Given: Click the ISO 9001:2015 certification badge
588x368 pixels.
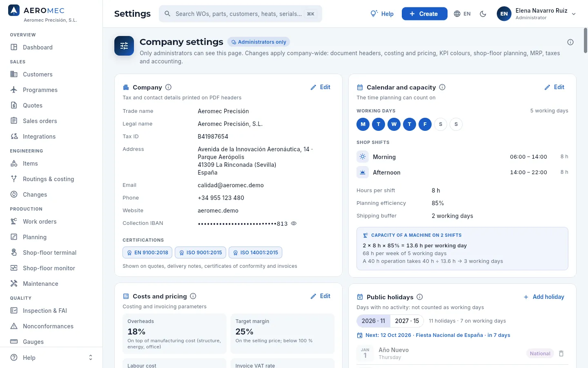Looking at the screenshot, I should click(200, 253).
